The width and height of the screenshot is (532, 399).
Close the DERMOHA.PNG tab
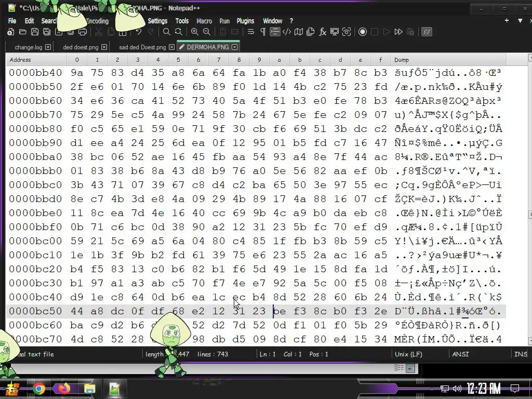234,47
